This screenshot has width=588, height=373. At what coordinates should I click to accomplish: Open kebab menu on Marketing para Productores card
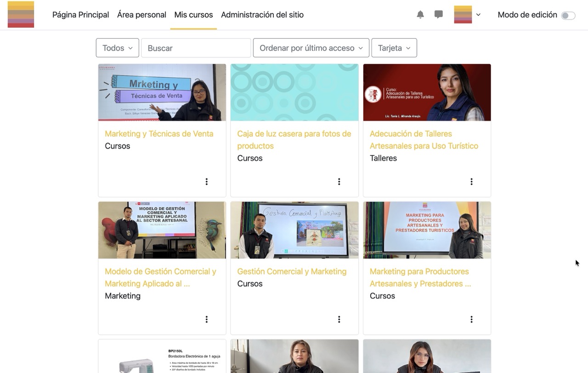click(x=471, y=319)
